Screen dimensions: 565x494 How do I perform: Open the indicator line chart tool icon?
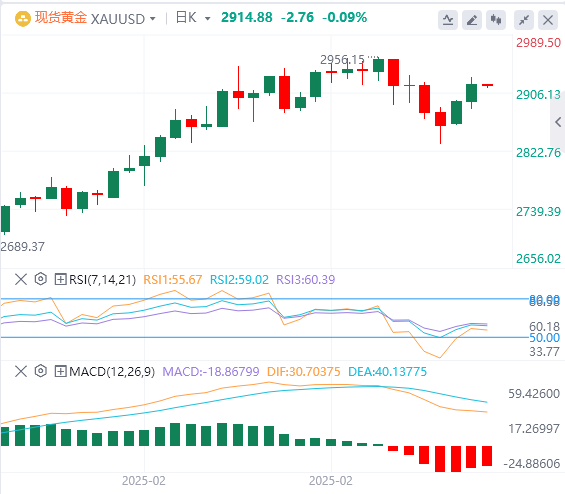(x=448, y=19)
